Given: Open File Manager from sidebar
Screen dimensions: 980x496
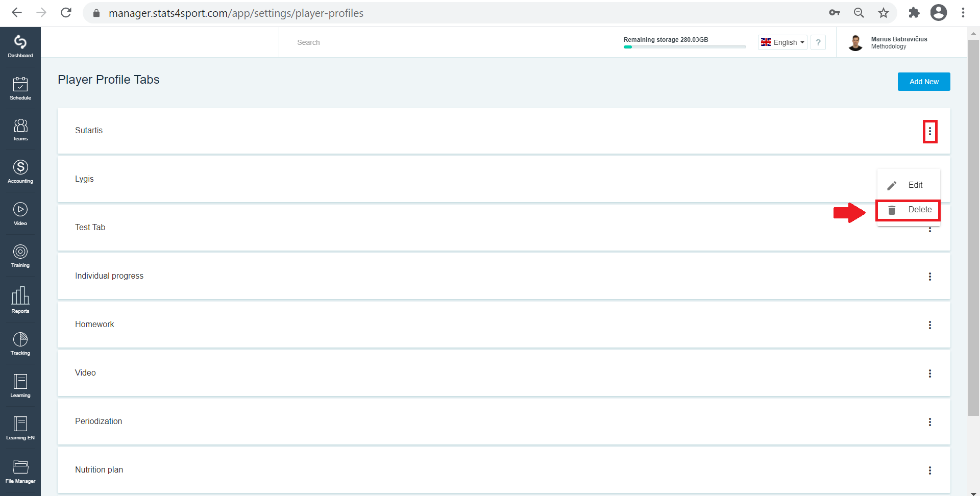Looking at the screenshot, I should click(20, 472).
